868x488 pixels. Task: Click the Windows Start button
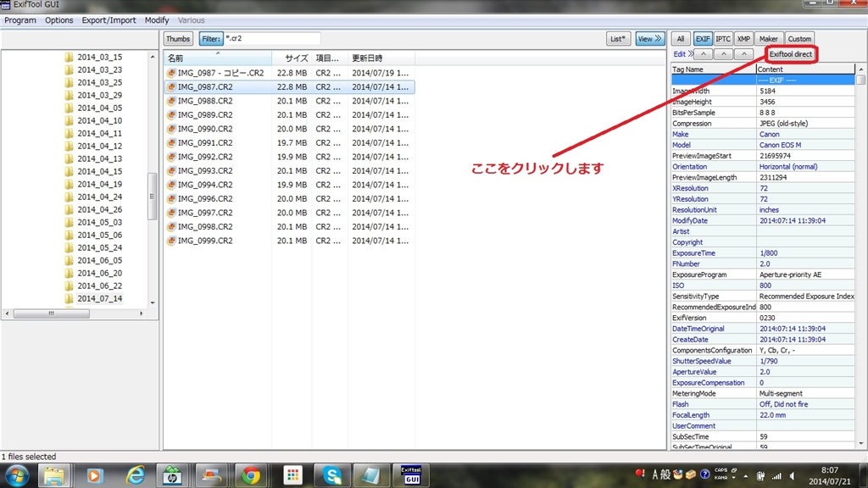point(16,476)
